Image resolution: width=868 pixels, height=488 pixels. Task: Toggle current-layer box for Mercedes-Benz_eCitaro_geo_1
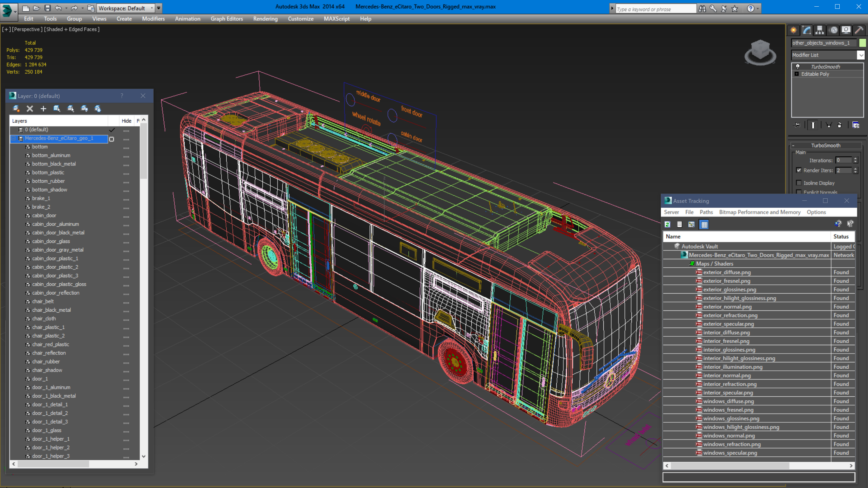coord(112,139)
